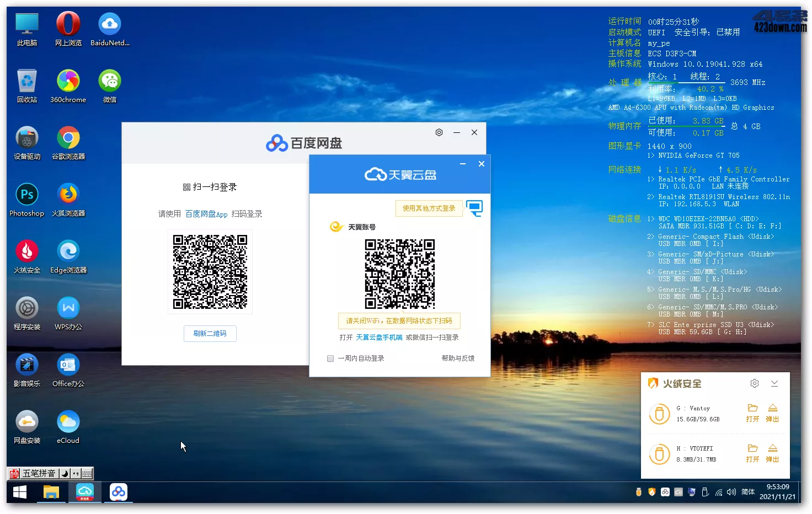This screenshot has height=514, width=812.
Task: Follow the 天翼云盘手机端 link
Action: coord(379,338)
